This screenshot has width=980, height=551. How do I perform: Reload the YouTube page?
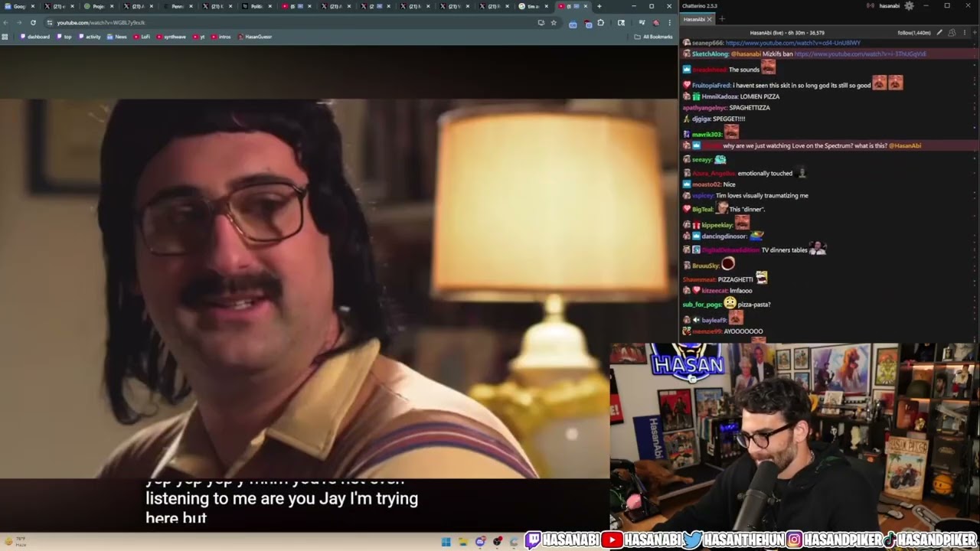tap(33, 22)
